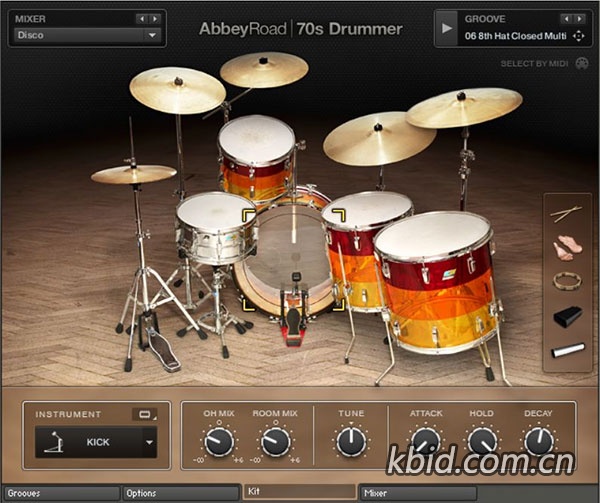This screenshot has height=503, width=600.
Task: Switch to the Grooves tab
Action: (61, 493)
